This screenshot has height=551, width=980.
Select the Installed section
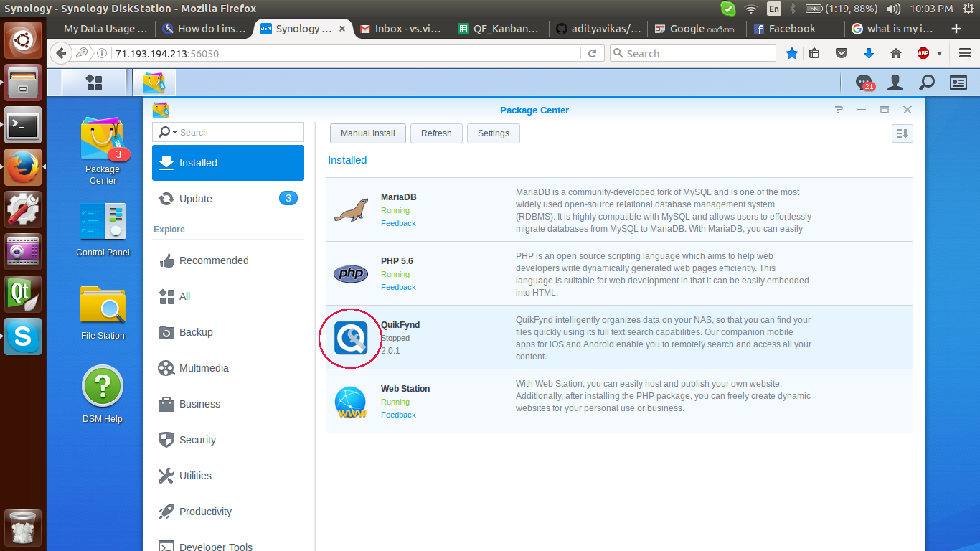click(x=228, y=163)
